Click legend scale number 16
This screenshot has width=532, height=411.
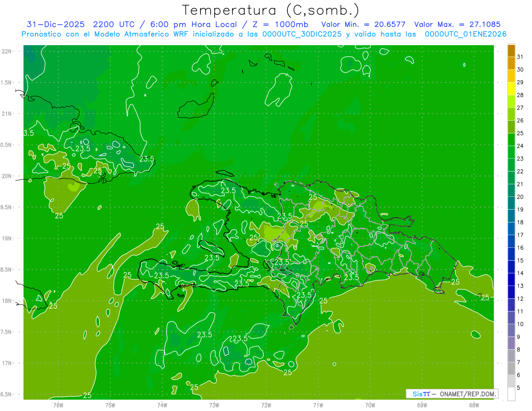[x=520, y=248]
